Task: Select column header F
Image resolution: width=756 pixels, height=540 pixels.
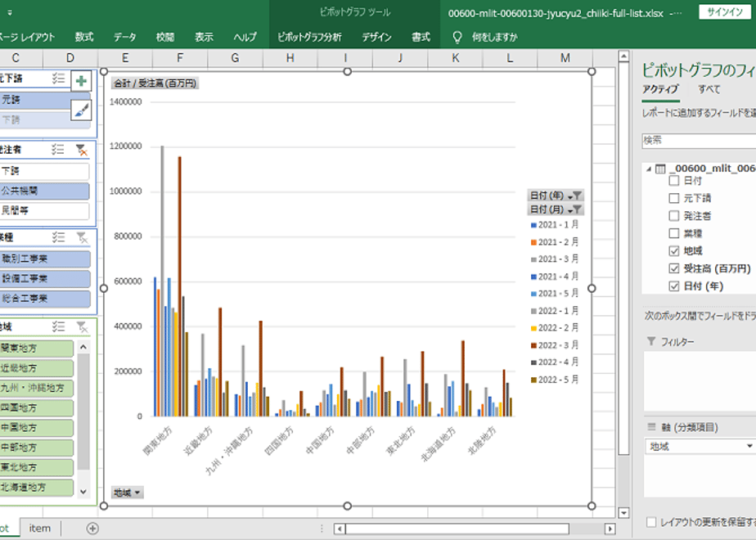Action: (x=180, y=58)
